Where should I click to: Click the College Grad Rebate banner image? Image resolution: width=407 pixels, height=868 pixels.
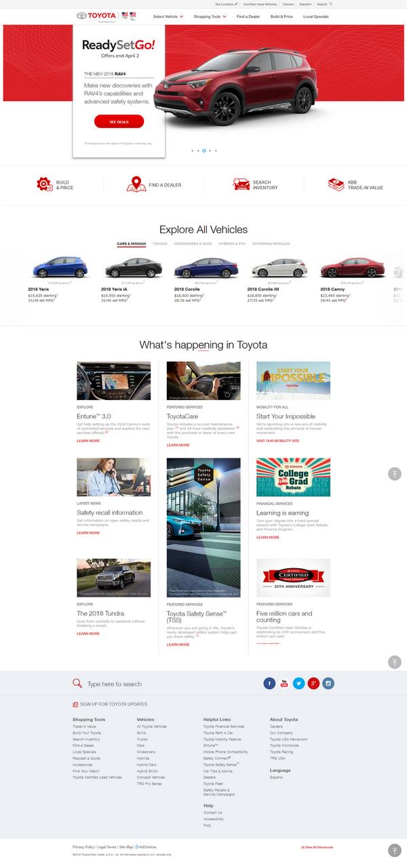click(x=293, y=477)
